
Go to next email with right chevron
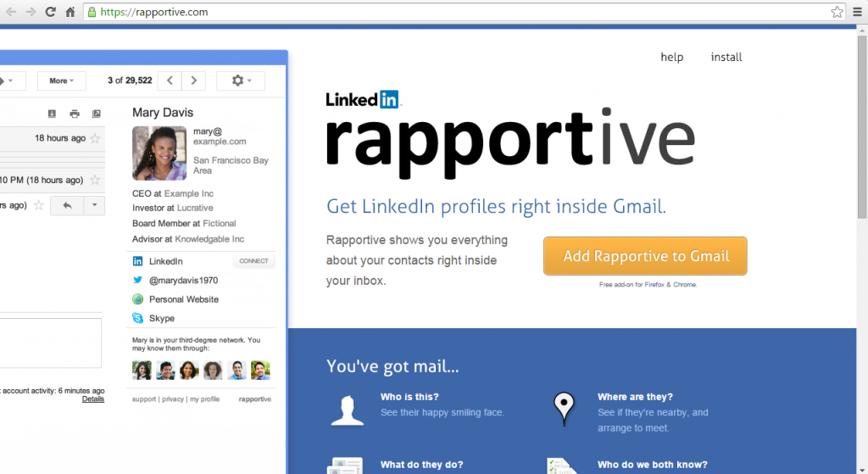tap(194, 81)
